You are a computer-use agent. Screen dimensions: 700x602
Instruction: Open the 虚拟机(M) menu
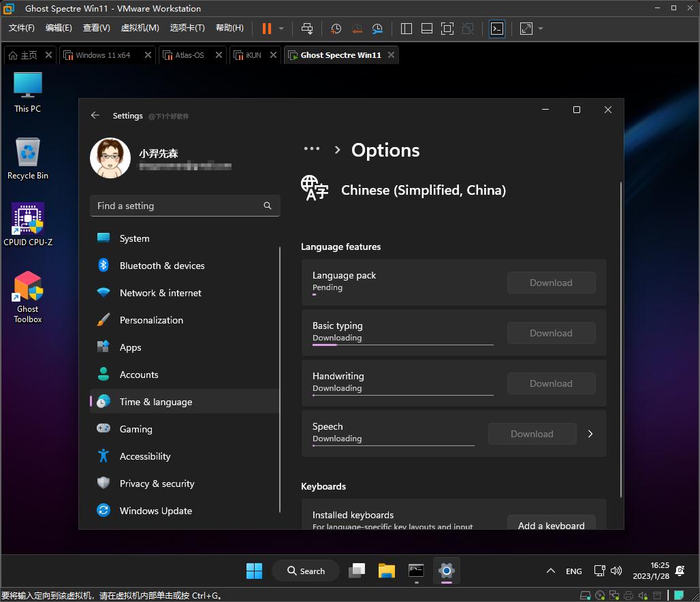[140, 28]
